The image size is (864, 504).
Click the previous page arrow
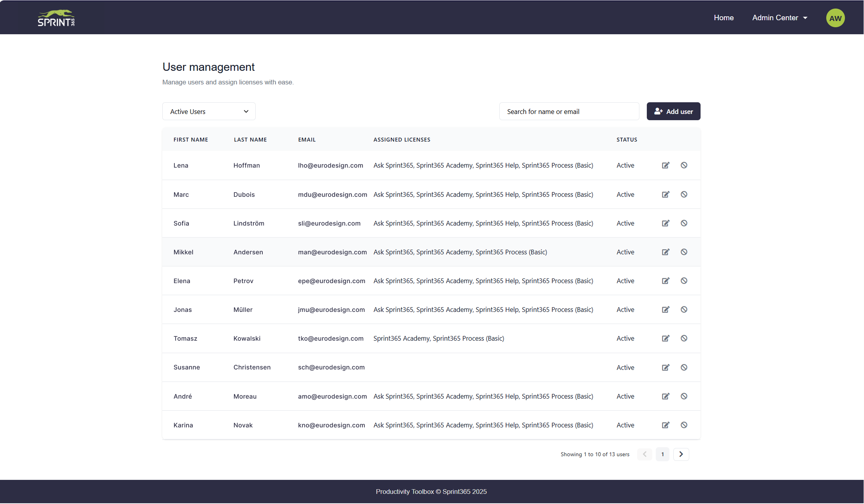(x=644, y=454)
